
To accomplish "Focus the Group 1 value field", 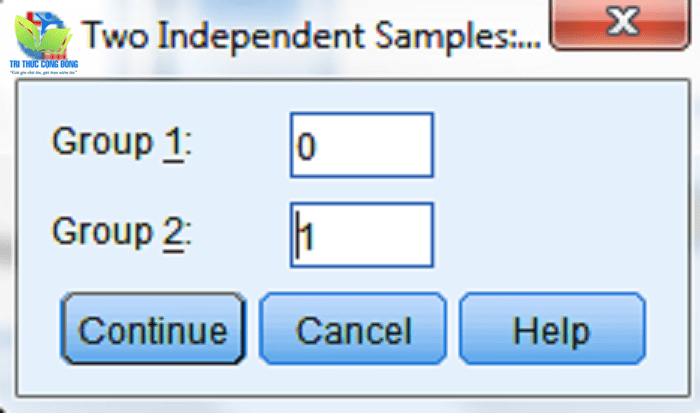I will pos(362,145).
